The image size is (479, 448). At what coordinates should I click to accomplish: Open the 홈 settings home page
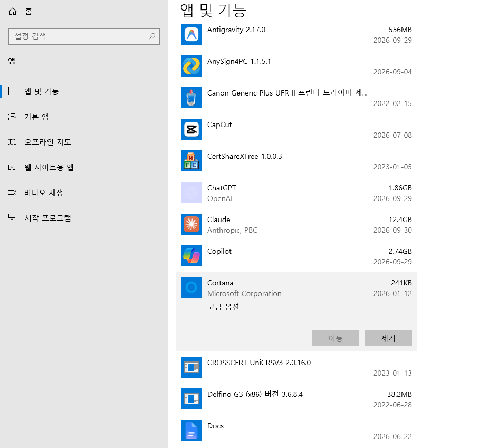point(28,12)
